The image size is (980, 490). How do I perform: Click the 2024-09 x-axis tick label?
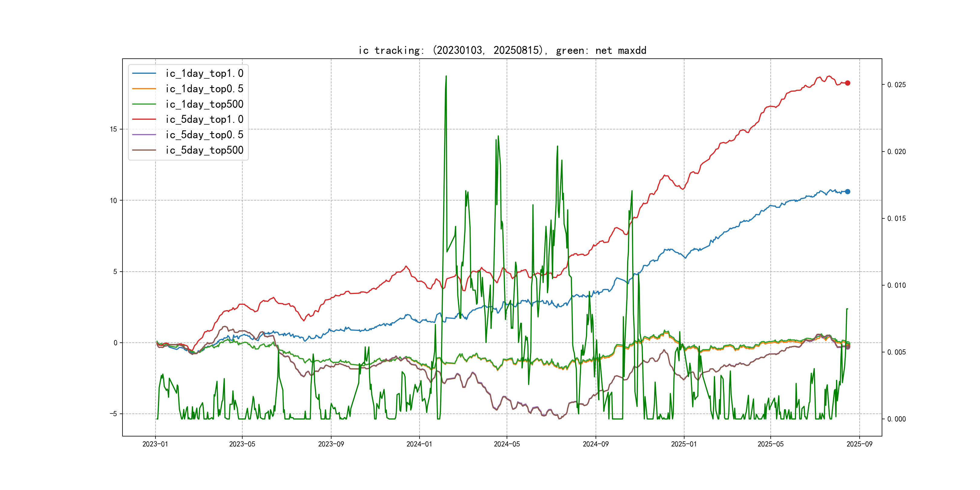[595, 444]
